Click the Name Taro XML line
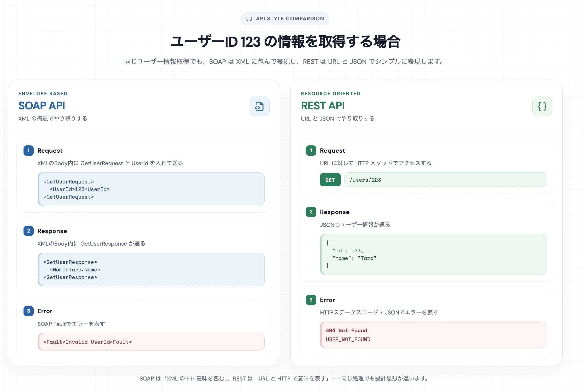This screenshot has width=584, height=392. [75, 270]
